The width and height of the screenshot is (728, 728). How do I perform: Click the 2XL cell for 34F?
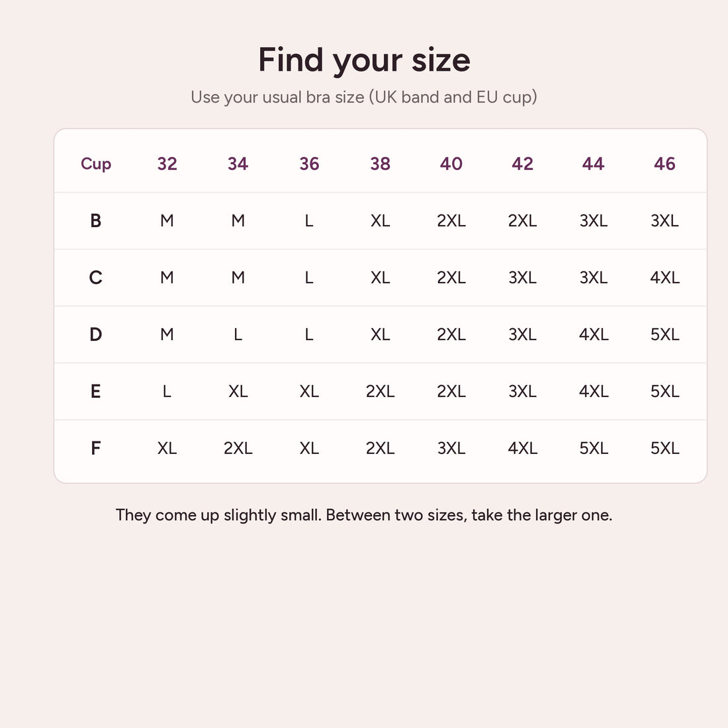coord(238,448)
